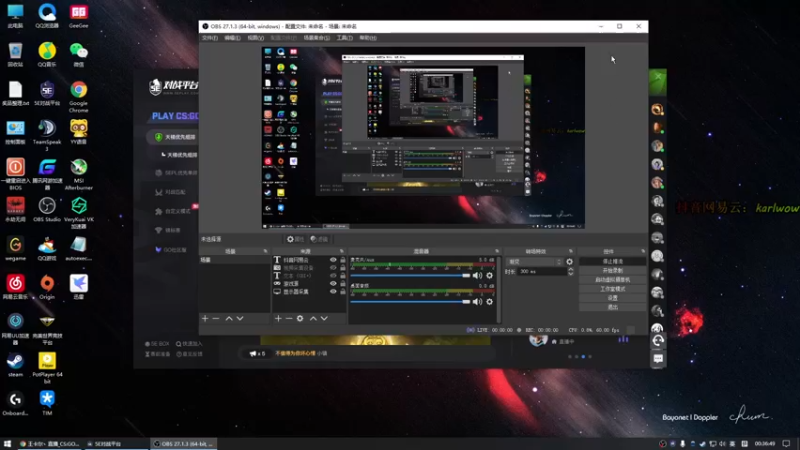
Task: Open Onboard desktop shortcut
Action: pyautogui.click(x=15, y=403)
